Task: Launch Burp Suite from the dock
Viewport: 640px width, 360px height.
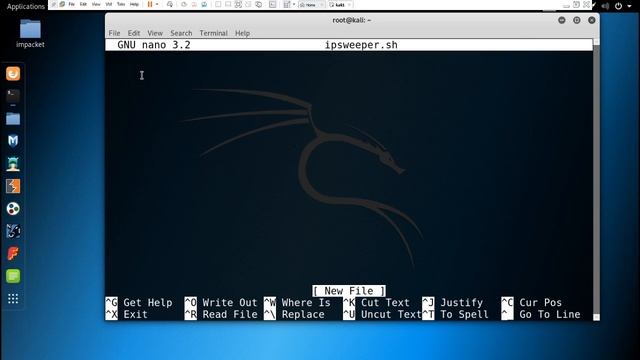Action: click(13, 186)
